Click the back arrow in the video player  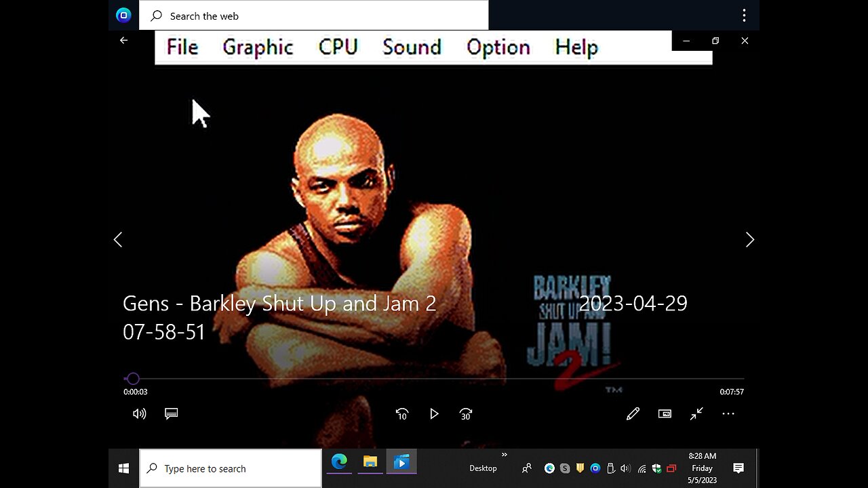(x=123, y=41)
